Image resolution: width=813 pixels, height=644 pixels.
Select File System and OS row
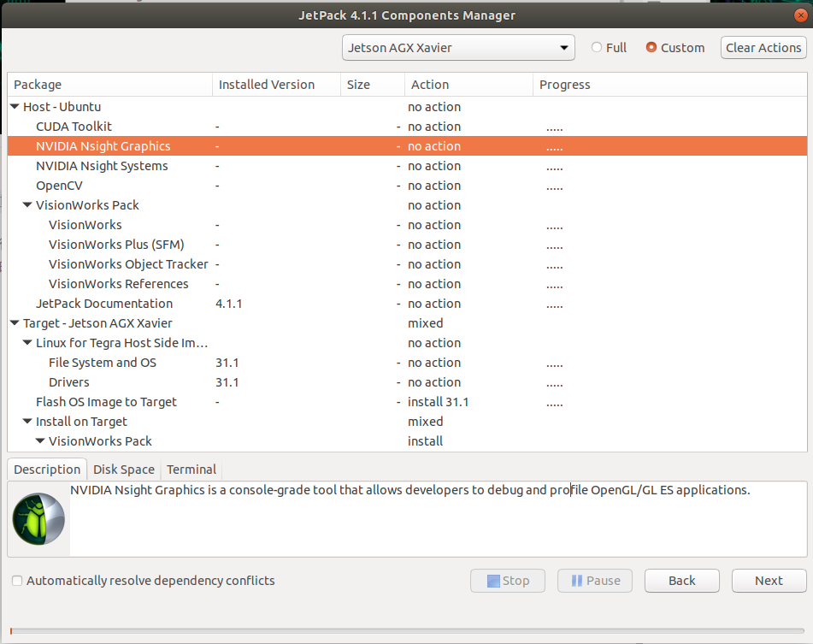(407, 363)
